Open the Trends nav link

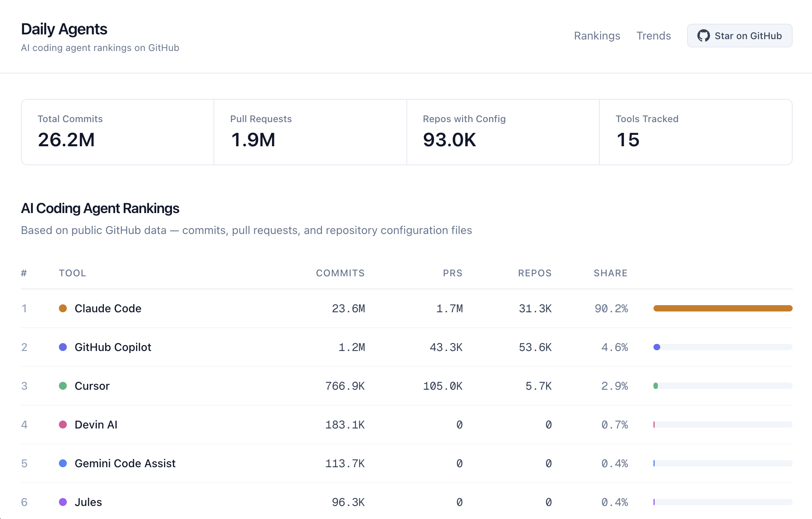[653, 36]
